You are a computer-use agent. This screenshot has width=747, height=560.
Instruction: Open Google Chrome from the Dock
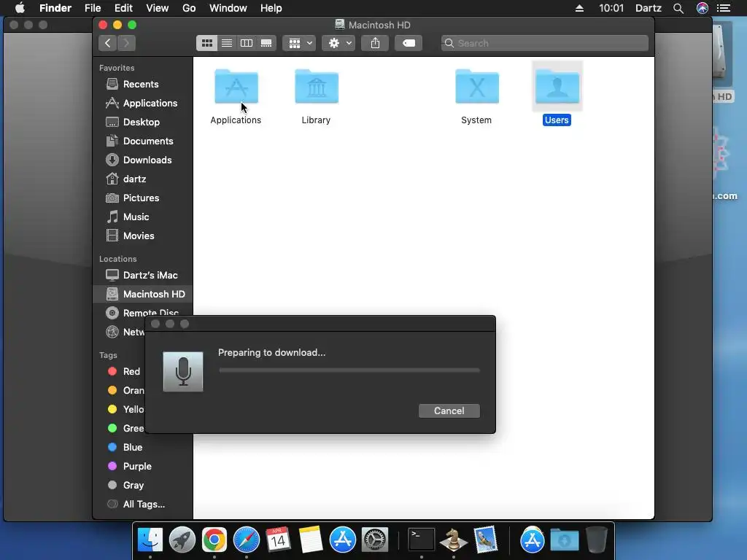pos(214,540)
